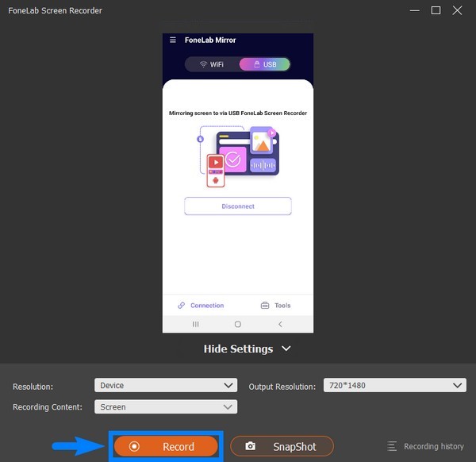Click the 'Mirroring screen to via USB' text

(x=238, y=113)
